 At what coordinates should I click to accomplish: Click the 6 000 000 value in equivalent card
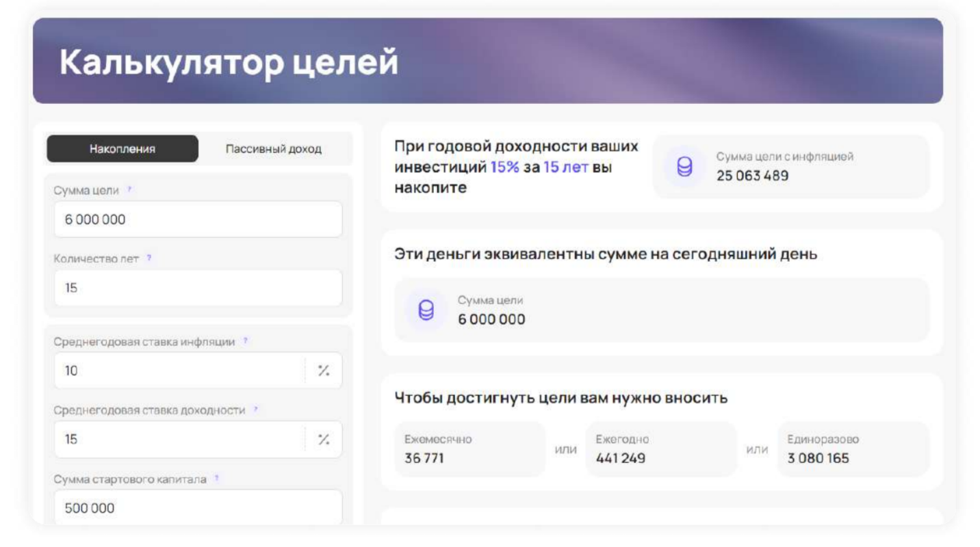(x=491, y=319)
